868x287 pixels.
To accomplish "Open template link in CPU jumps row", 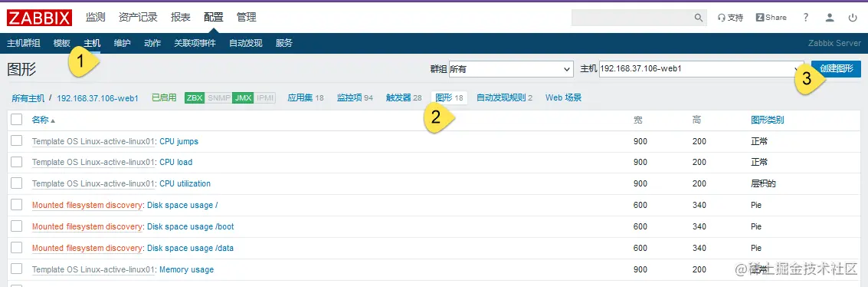I will click(x=93, y=141).
